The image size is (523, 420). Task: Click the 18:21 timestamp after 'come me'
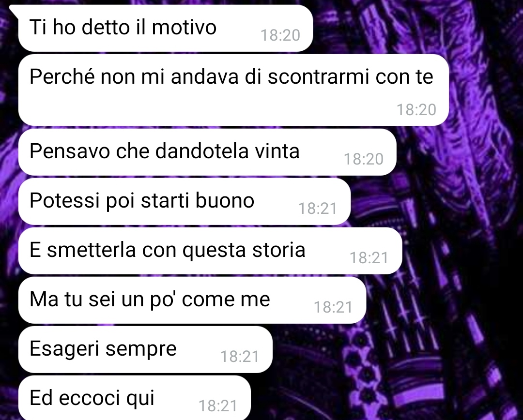[x=333, y=307]
